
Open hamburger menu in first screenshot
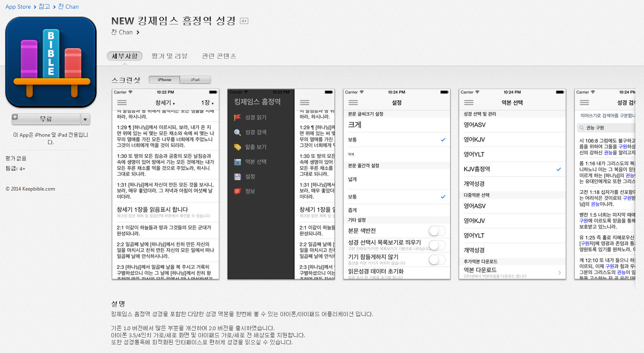(x=122, y=103)
